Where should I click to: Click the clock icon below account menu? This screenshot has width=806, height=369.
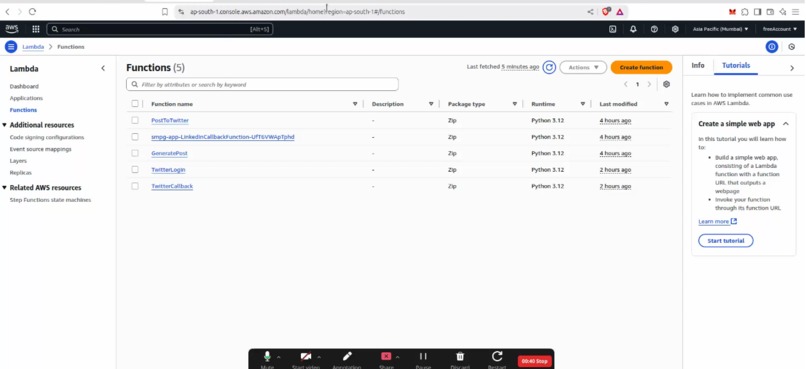(x=792, y=47)
